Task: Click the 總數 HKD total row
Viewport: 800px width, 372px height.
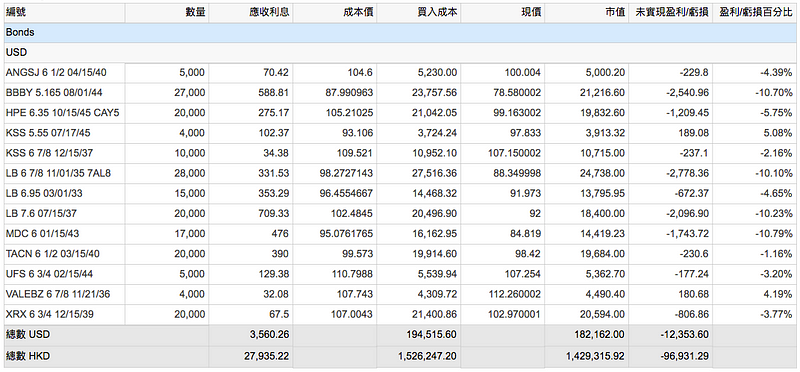Action: pos(400,356)
